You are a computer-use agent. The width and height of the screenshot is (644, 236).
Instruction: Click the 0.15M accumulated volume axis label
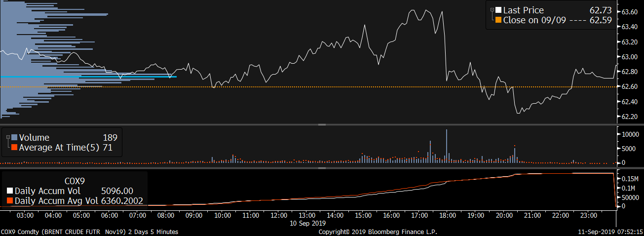point(631,178)
